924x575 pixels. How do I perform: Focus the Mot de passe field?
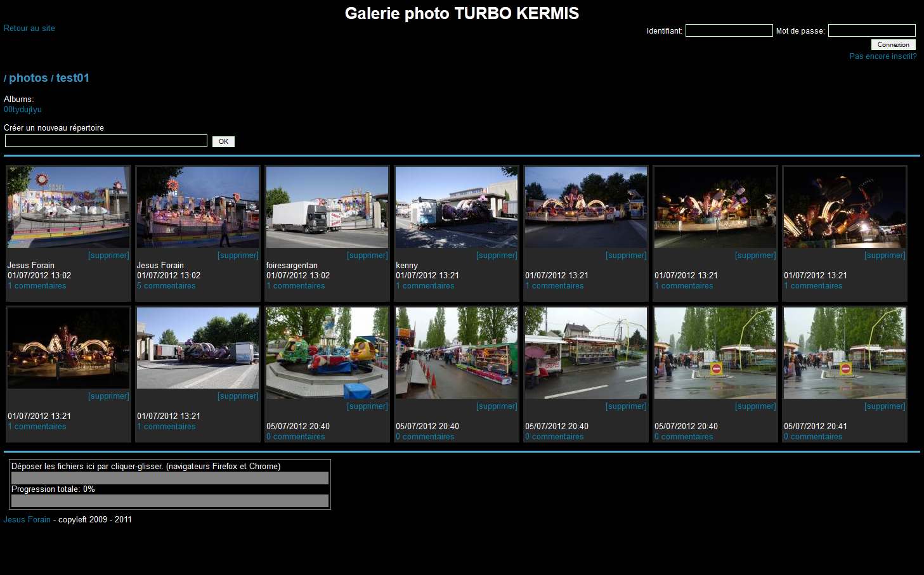coord(872,30)
